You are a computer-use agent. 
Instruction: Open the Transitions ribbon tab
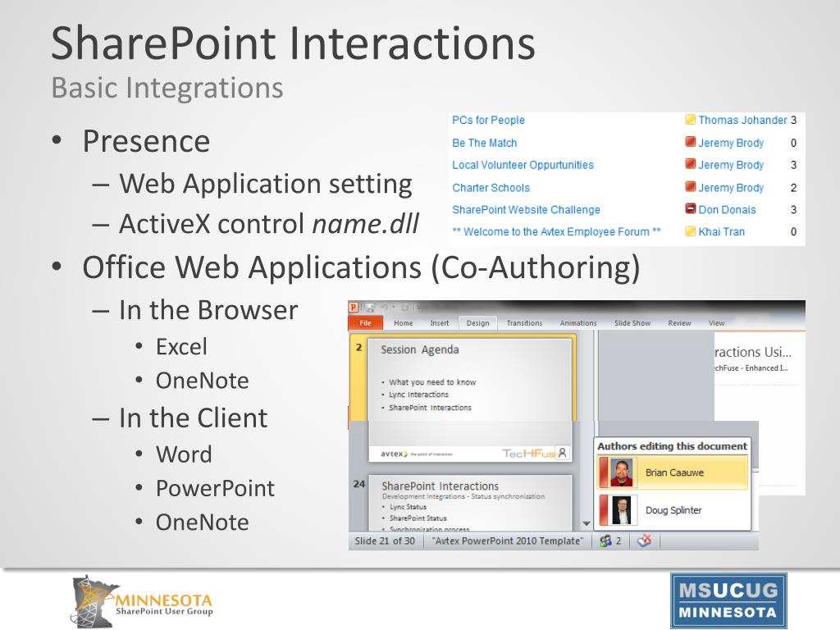(x=524, y=323)
